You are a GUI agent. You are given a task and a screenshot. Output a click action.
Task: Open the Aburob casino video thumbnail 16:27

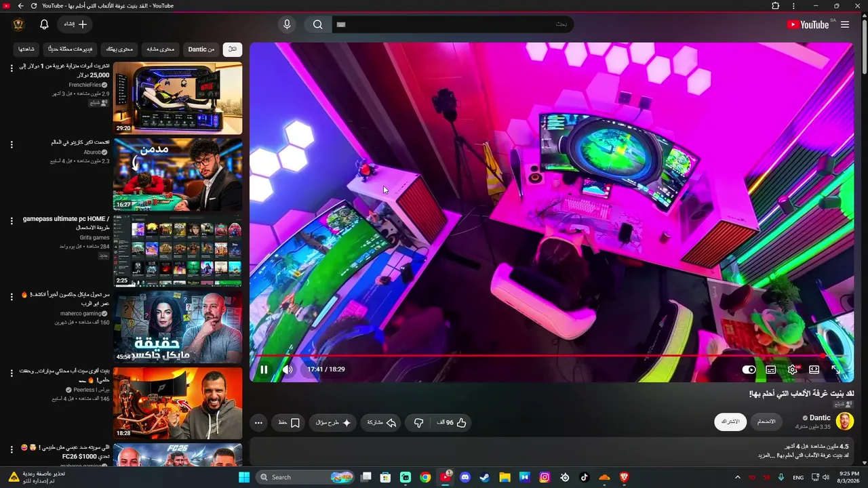(x=178, y=175)
